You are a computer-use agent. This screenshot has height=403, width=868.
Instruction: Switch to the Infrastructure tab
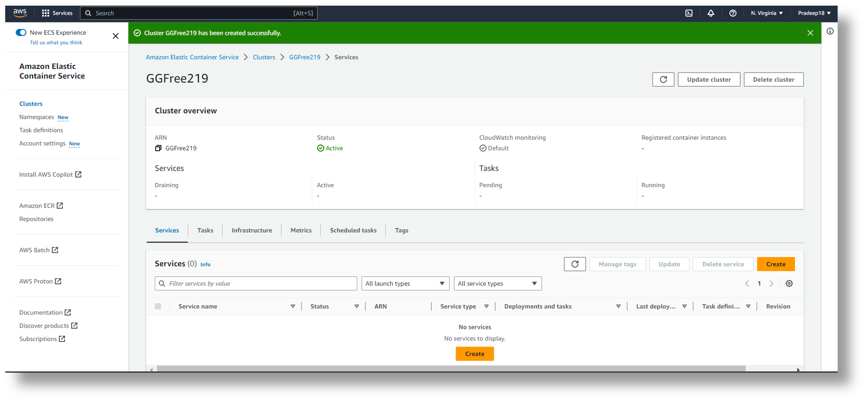pyautogui.click(x=252, y=231)
